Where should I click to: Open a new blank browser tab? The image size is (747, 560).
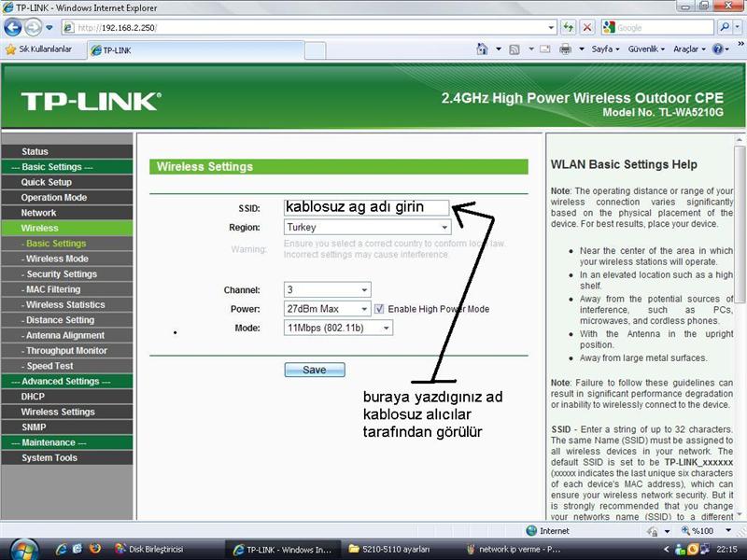pos(315,50)
